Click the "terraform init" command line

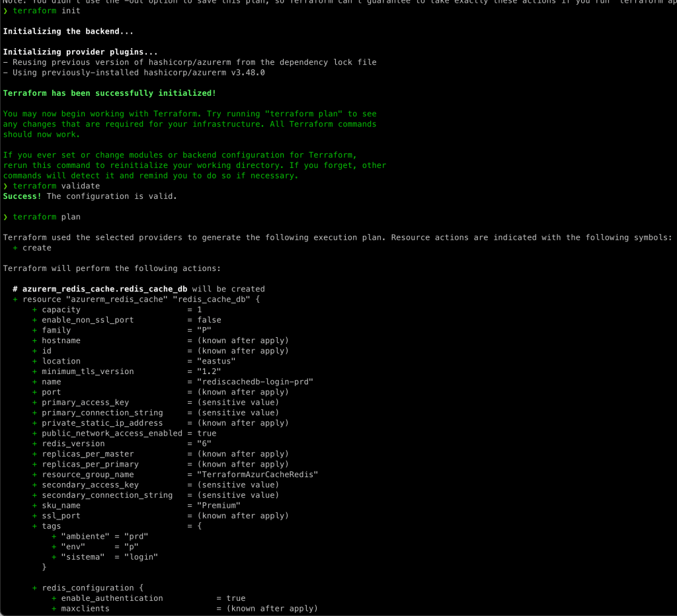coord(46,11)
